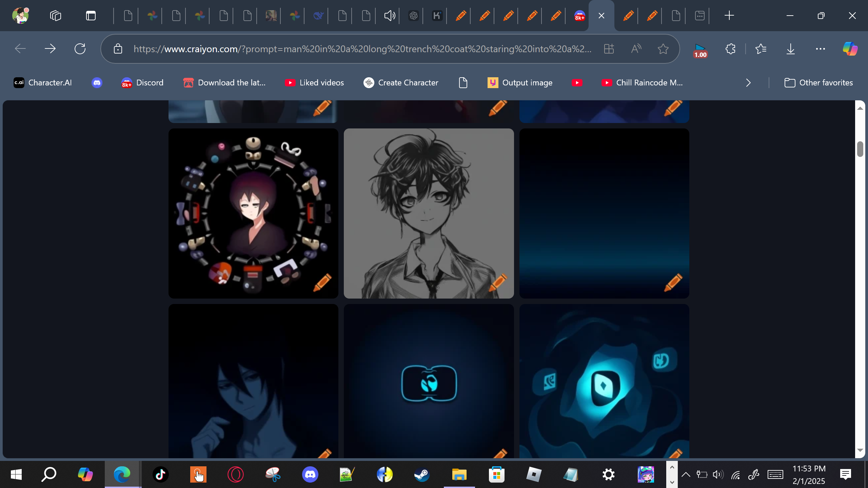Open browser extensions puzzle icon
Viewport: 868px width, 488px height.
coord(730,49)
